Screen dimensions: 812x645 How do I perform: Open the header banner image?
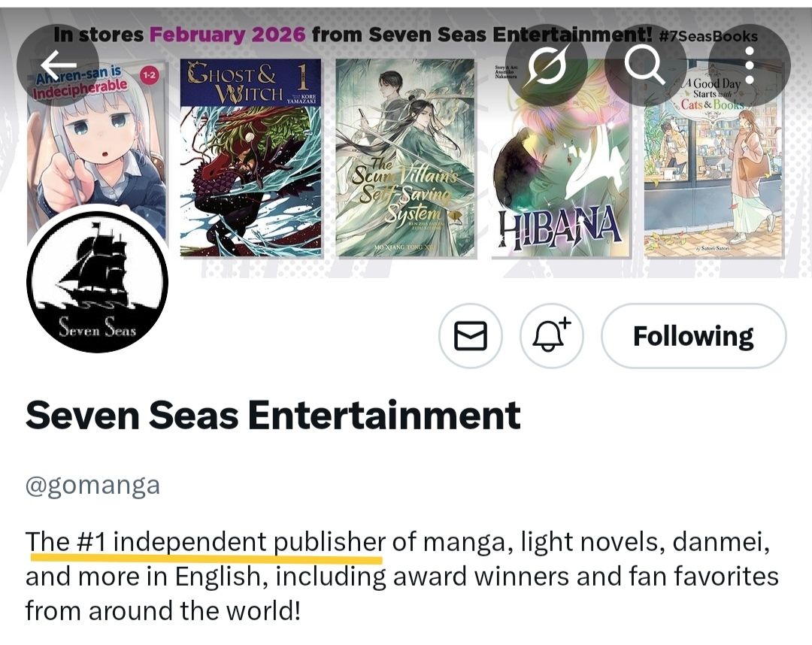pyautogui.click(x=406, y=142)
